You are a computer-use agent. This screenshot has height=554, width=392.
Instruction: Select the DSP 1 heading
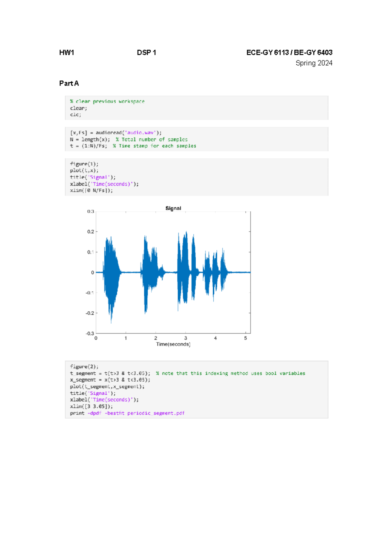click(146, 53)
